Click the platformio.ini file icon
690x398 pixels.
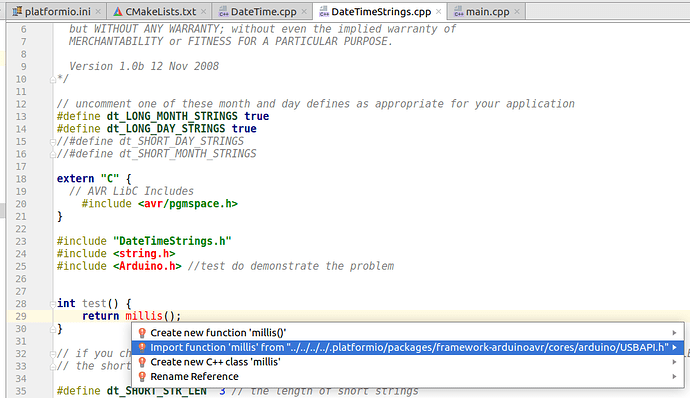click(17, 11)
